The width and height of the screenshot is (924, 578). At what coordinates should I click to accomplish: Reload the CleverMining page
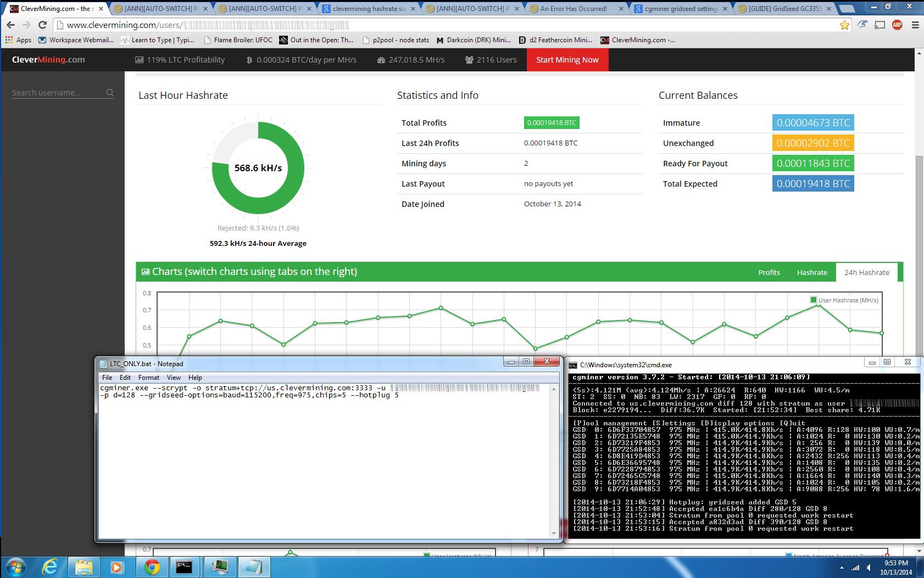click(x=42, y=25)
